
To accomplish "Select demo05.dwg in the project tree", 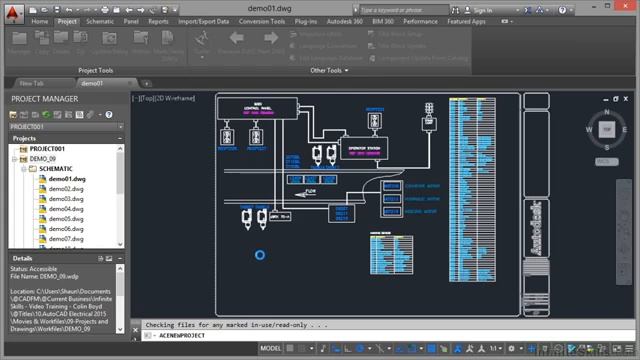I will 66,219.
